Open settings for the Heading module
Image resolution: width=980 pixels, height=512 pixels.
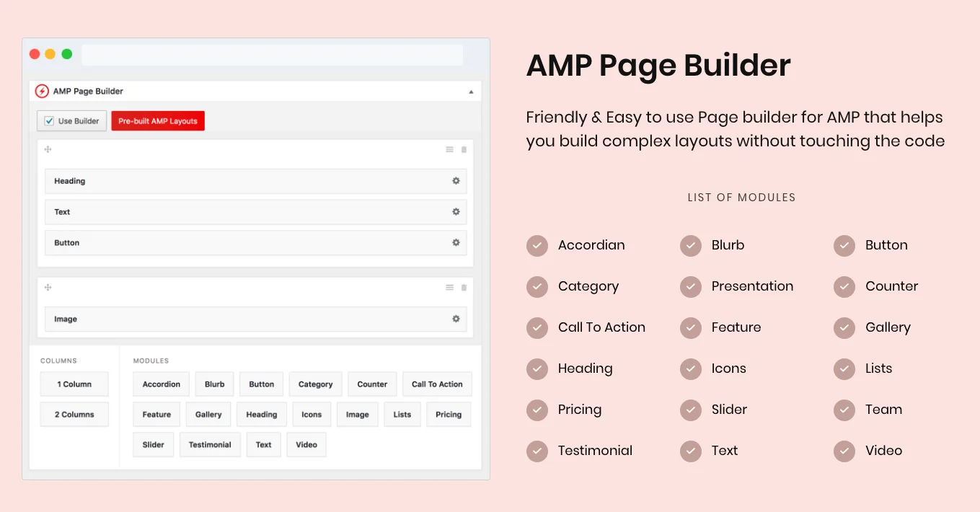[x=456, y=181]
